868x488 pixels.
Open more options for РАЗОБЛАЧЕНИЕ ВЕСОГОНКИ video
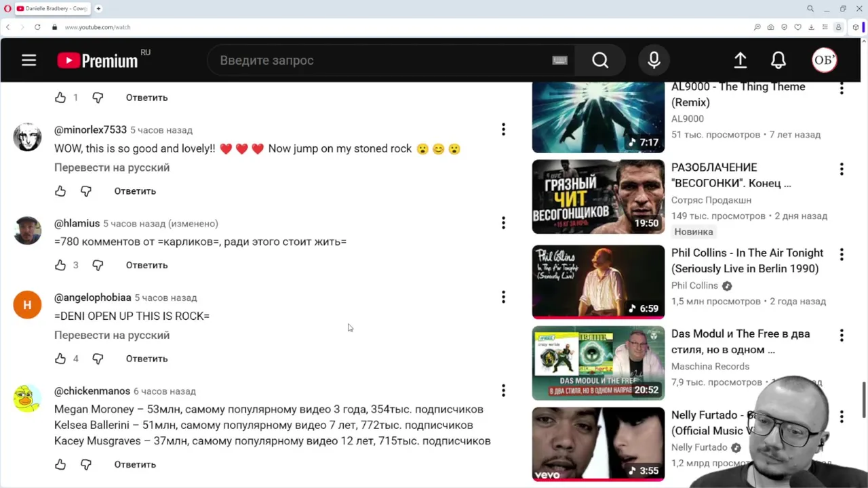point(842,169)
